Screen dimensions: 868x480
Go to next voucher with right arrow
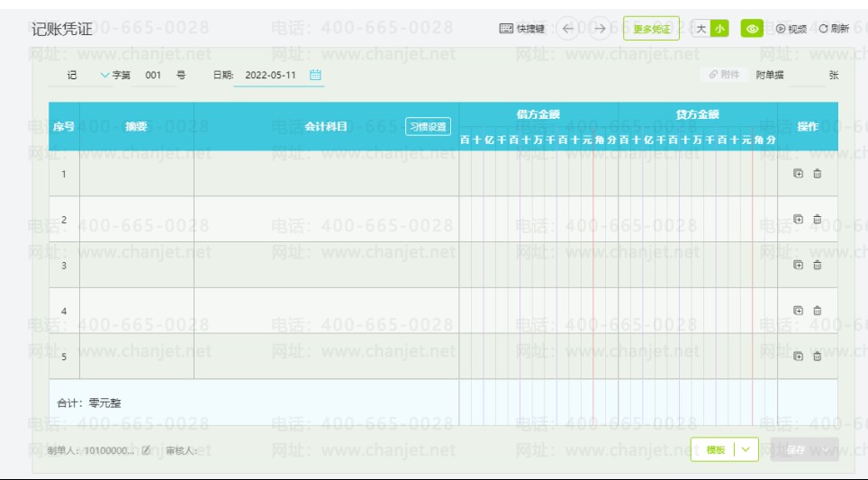600,28
